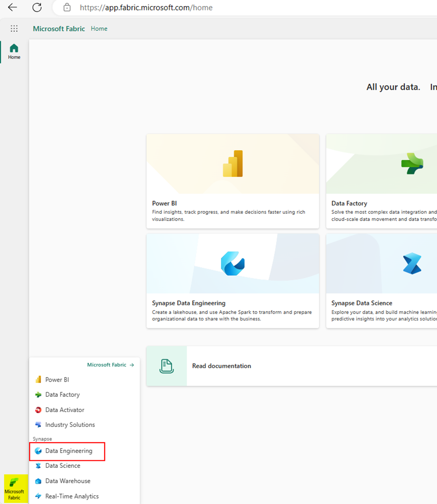The width and height of the screenshot is (437, 504).
Task: Click red Data Activator icon
Action: (38, 410)
